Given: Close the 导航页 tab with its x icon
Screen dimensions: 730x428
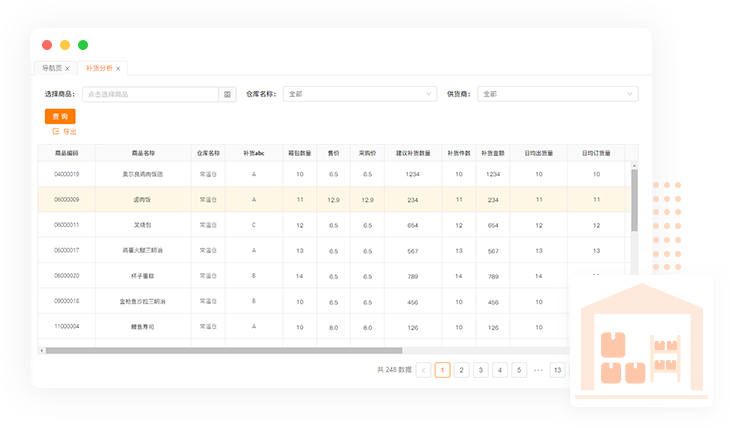Looking at the screenshot, I should [68, 68].
